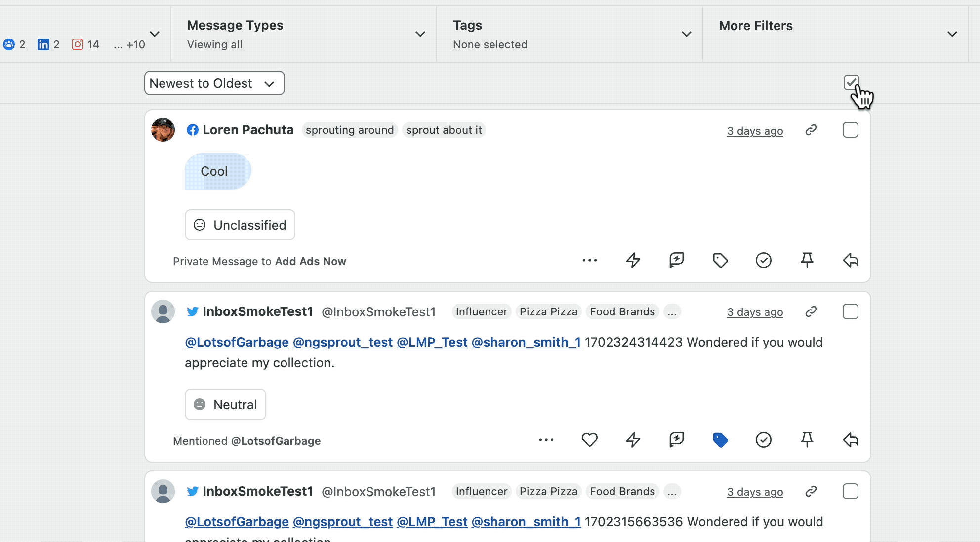Open 3 days ago link on tweet 1702315663536

pos(755,492)
